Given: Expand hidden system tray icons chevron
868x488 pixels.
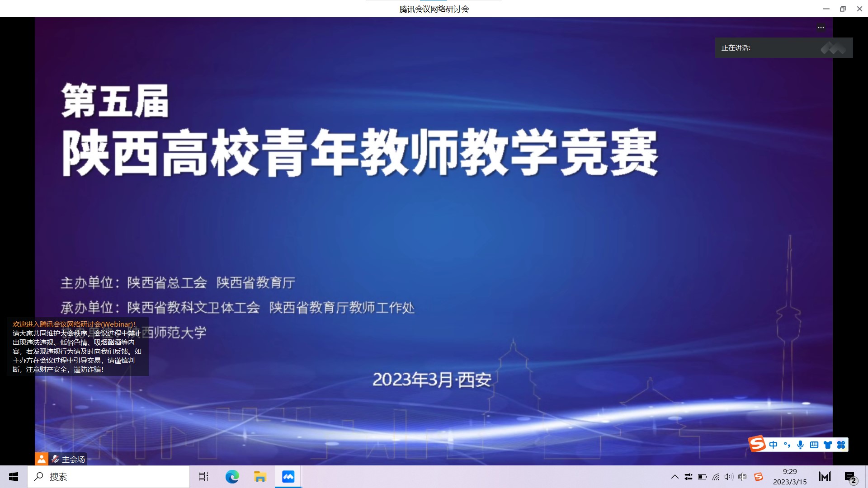Looking at the screenshot, I should [x=675, y=477].
